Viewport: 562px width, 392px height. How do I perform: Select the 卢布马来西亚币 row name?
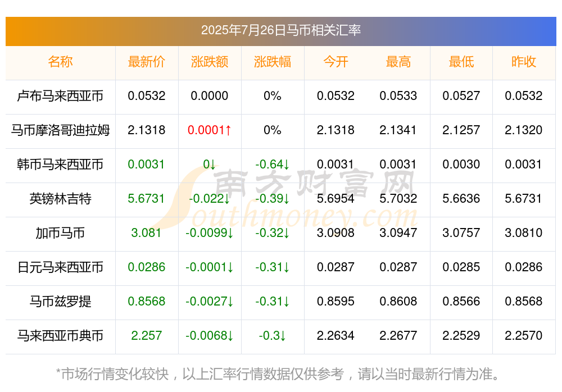(x=60, y=95)
